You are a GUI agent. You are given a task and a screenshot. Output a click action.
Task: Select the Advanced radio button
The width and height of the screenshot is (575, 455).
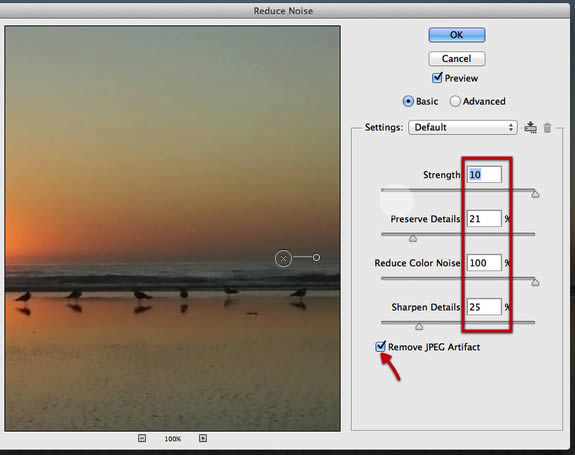pyautogui.click(x=455, y=101)
